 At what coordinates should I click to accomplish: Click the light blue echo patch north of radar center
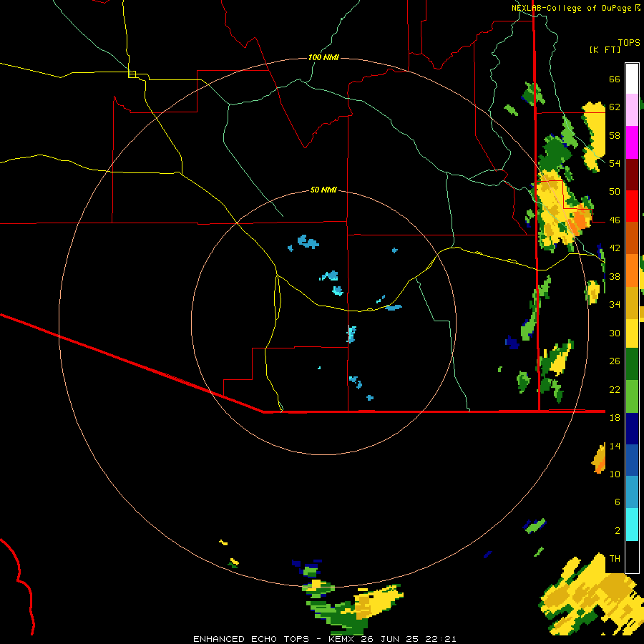point(307,242)
